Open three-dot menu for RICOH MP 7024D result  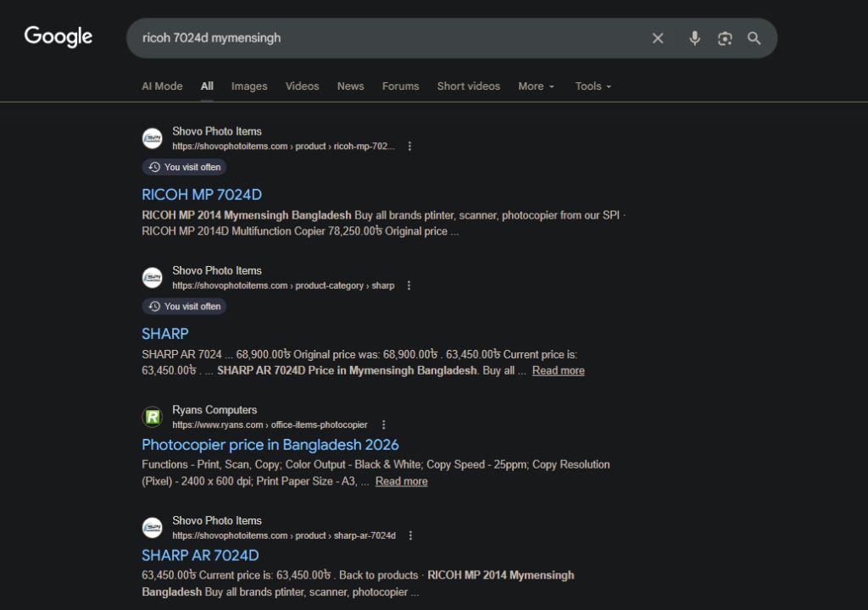(409, 147)
